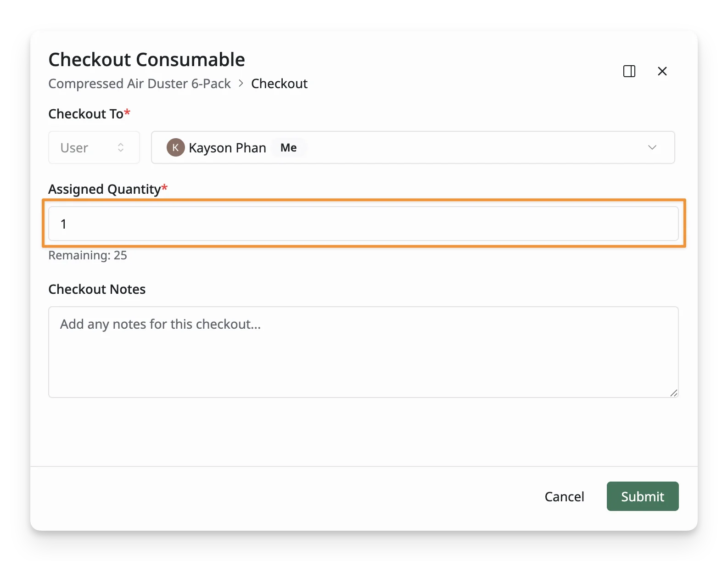Toggle the side panel layout icon
The image size is (728, 561).
(x=629, y=71)
